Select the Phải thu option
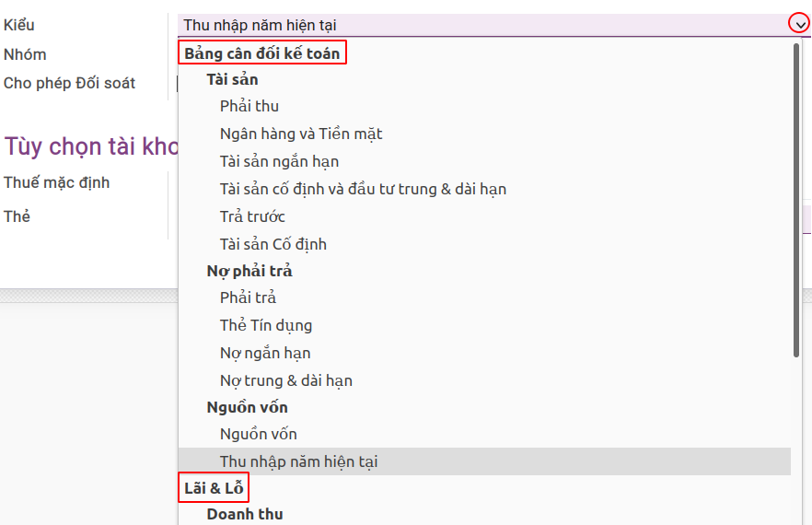Viewport: 812px width, 525px height. (249, 106)
